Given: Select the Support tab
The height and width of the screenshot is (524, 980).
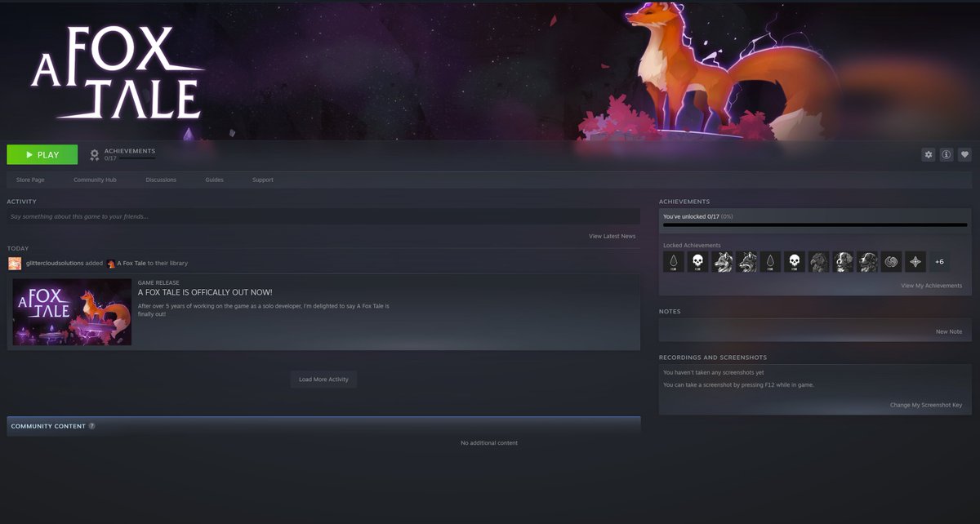Looking at the screenshot, I should 263,180.
